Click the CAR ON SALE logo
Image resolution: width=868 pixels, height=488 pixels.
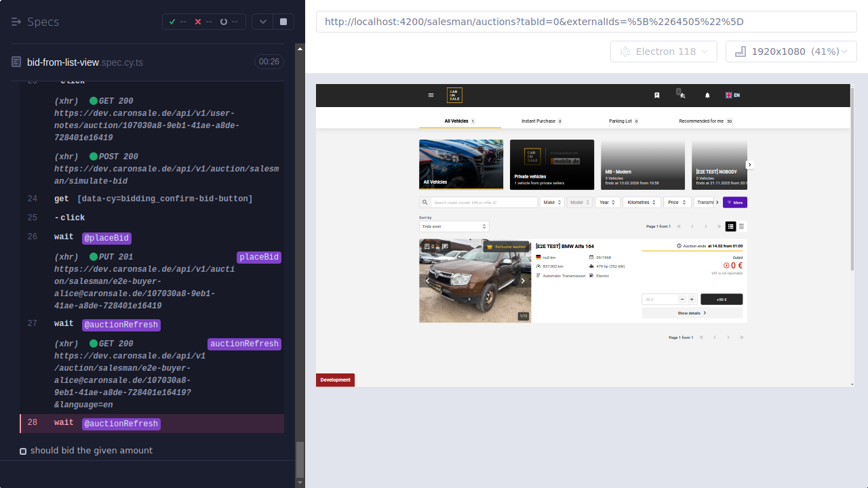454,95
